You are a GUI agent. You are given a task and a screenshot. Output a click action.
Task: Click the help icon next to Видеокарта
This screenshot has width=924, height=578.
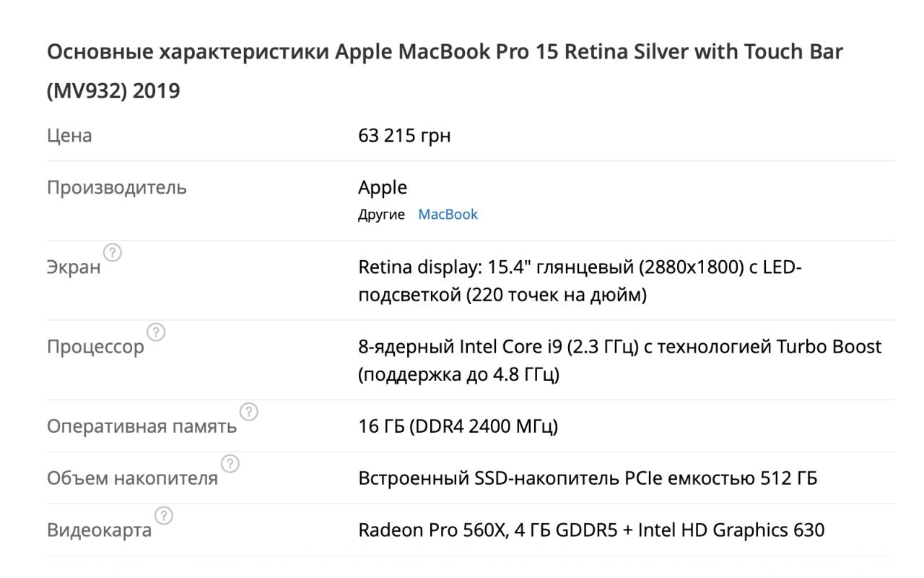pyautogui.click(x=164, y=516)
